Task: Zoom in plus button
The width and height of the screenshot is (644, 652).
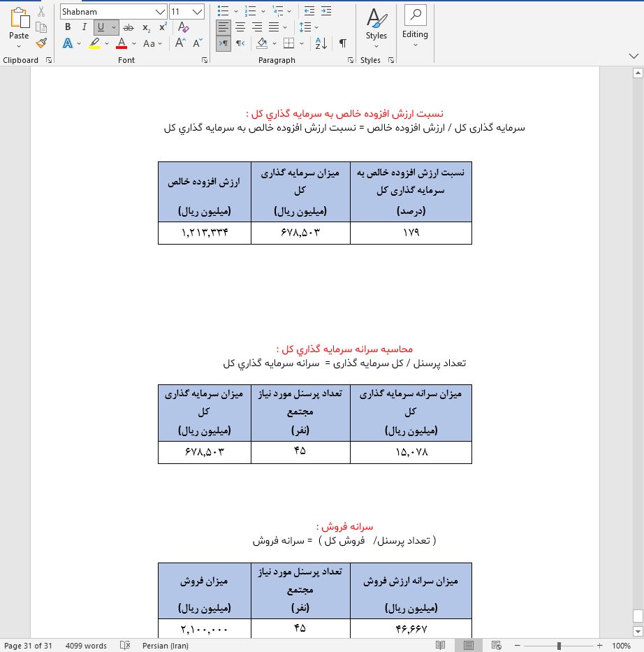Action: (x=599, y=645)
